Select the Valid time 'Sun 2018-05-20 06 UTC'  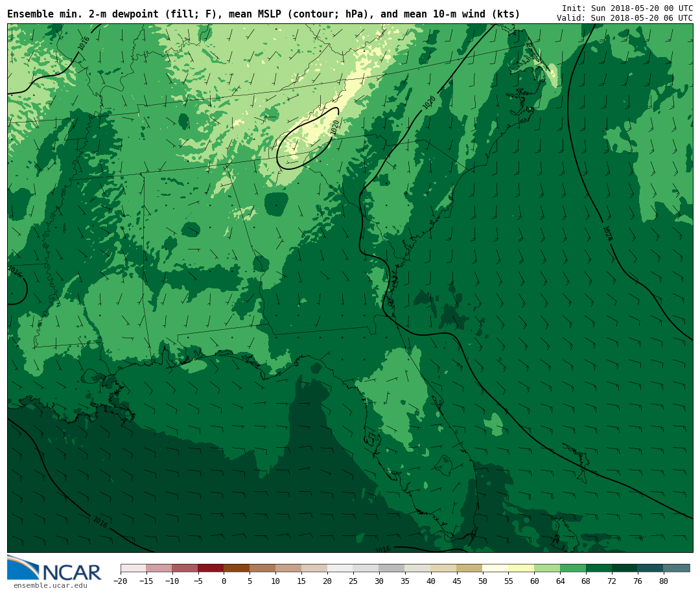pyautogui.click(x=624, y=18)
